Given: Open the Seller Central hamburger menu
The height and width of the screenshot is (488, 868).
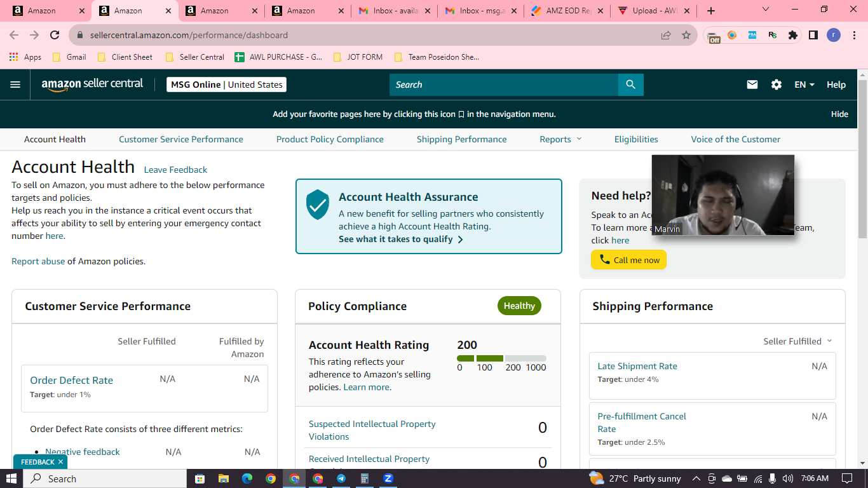Looking at the screenshot, I should [15, 85].
